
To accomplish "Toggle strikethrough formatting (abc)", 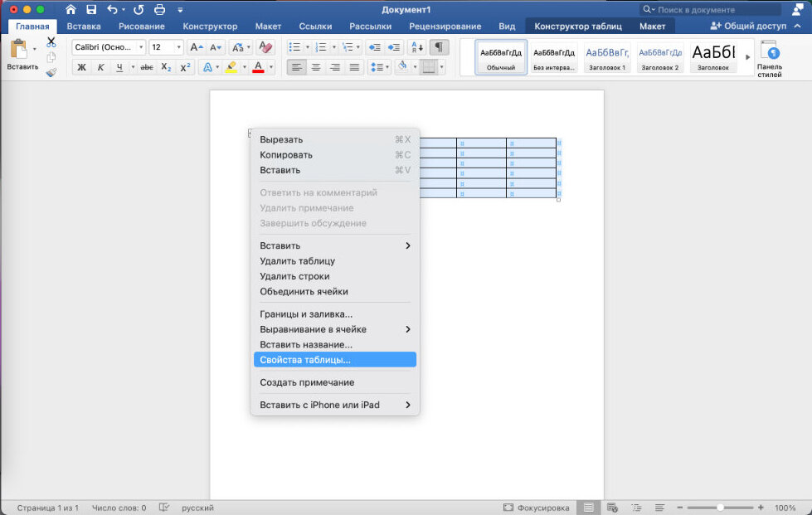I will tap(147, 67).
